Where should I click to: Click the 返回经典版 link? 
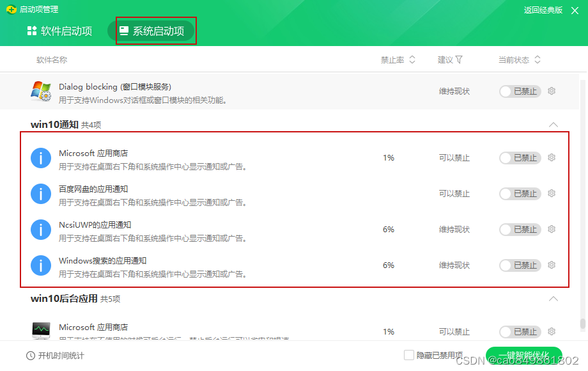coord(543,10)
